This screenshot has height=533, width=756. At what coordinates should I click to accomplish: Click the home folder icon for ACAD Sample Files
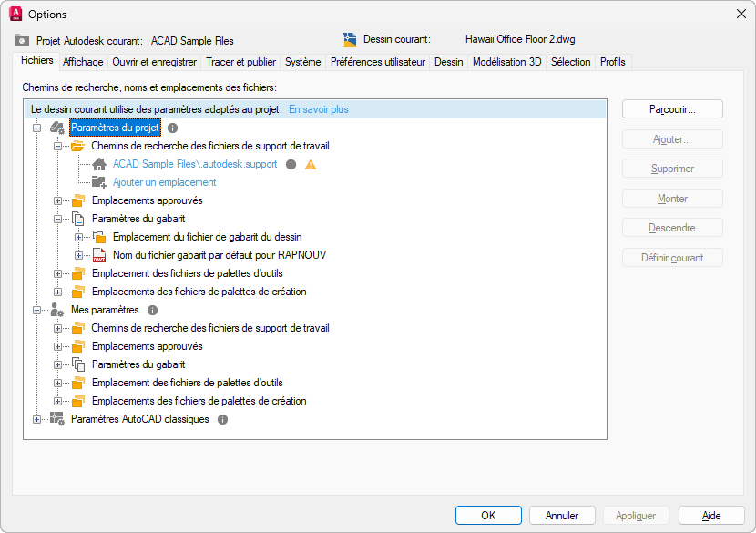click(x=99, y=165)
